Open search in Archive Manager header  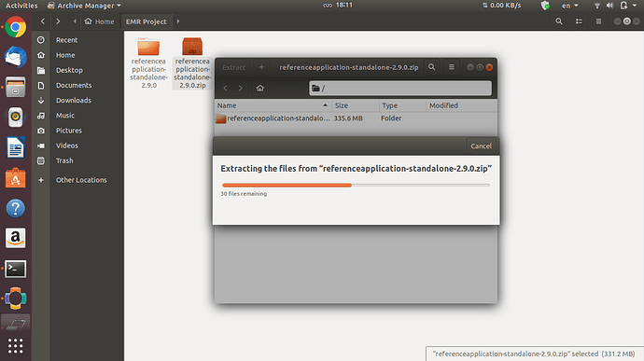(431, 67)
